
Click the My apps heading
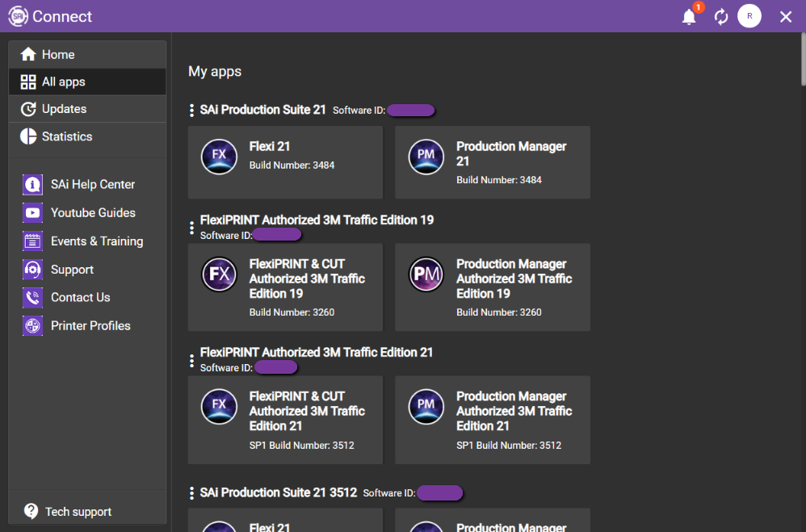click(x=215, y=72)
